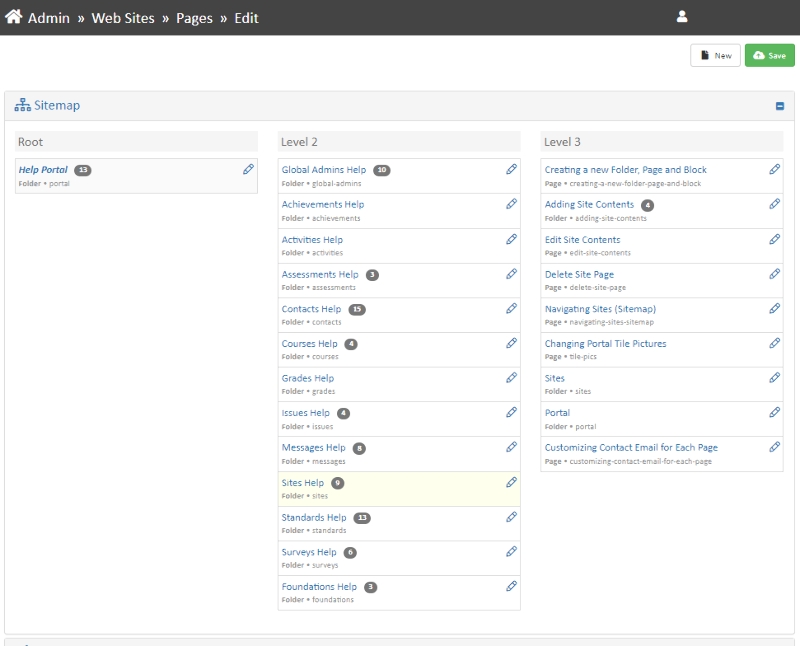Click the Save button

click(769, 56)
